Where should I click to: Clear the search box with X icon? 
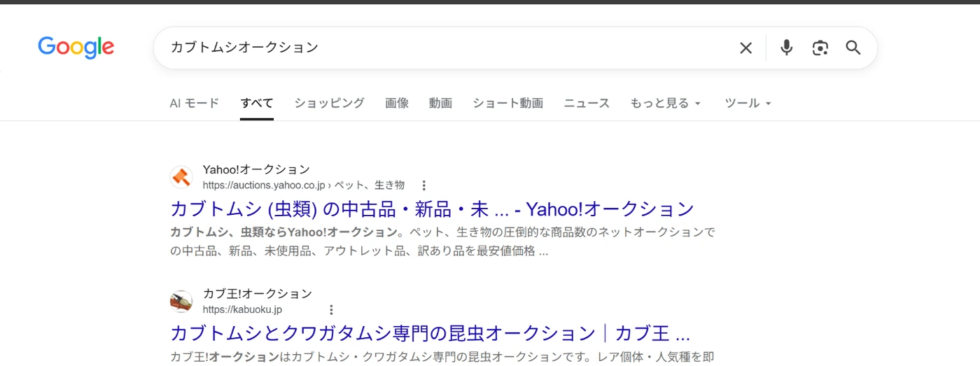745,48
